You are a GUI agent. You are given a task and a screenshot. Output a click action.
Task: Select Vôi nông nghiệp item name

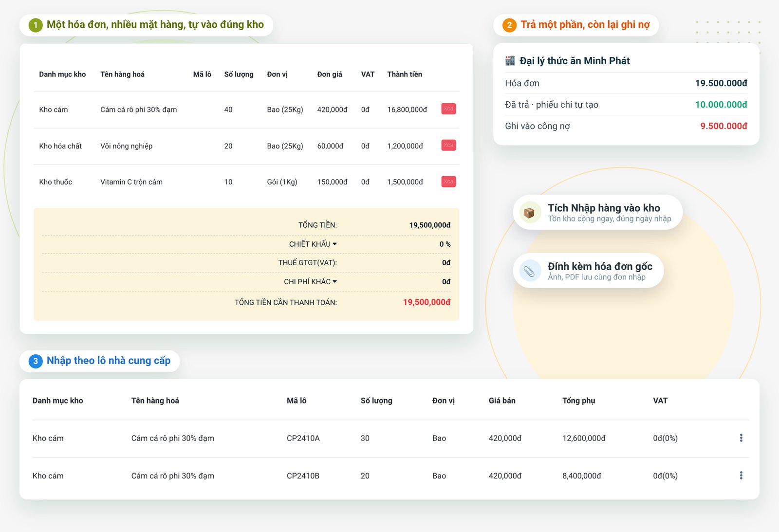click(126, 146)
